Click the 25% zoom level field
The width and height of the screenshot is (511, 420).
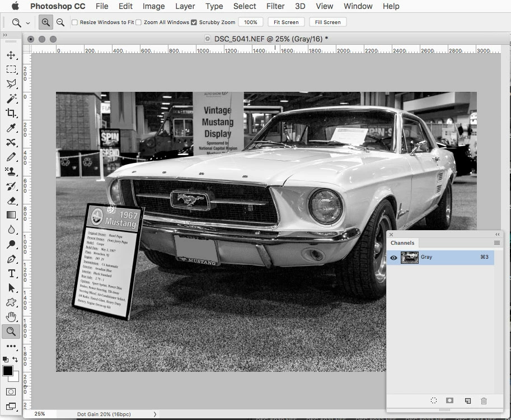pos(40,414)
